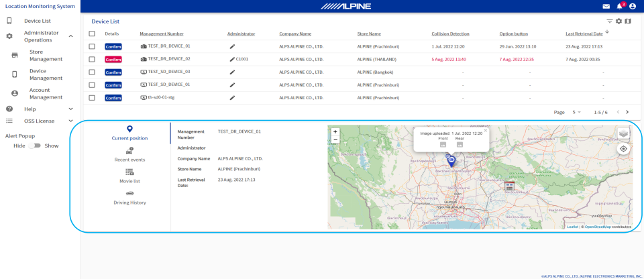The height and width of the screenshot is (279, 644).
Task: Check the TEST_SD_DEVICE_01 row checkbox
Action: point(92,85)
